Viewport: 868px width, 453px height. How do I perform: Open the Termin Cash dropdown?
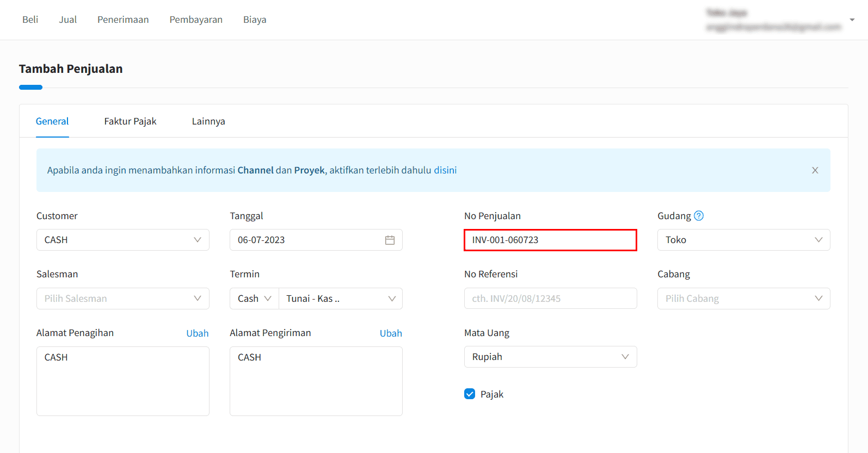(x=254, y=299)
